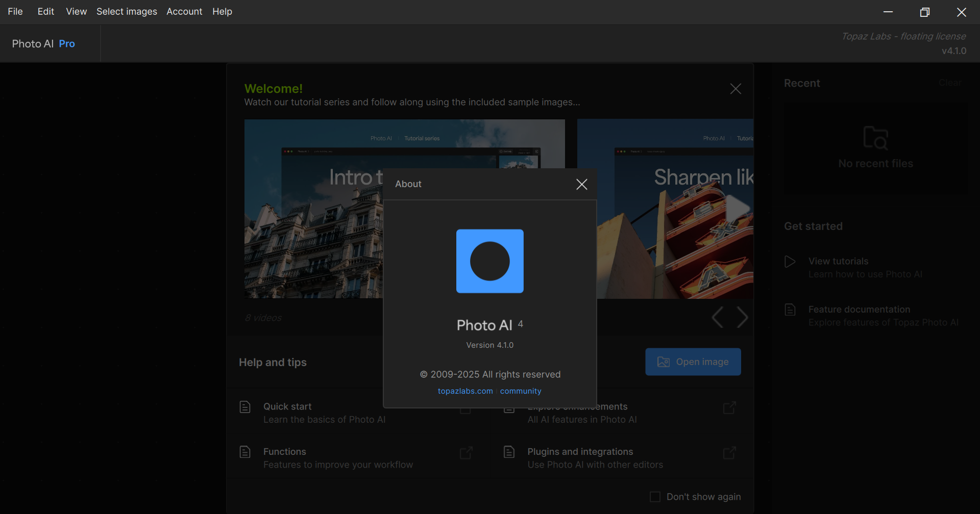Clear the Recent files list
The height and width of the screenshot is (514, 980).
tap(950, 83)
